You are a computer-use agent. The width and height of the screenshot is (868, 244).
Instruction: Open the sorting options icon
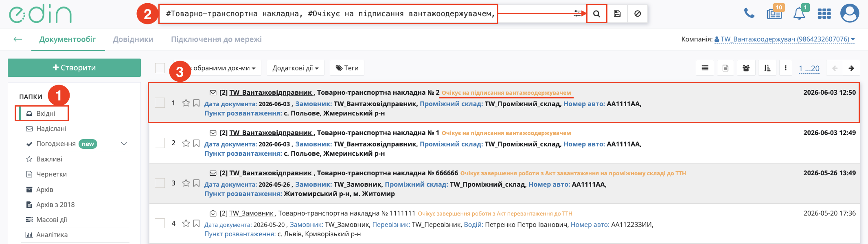pyautogui.click(x=767, y=68)
